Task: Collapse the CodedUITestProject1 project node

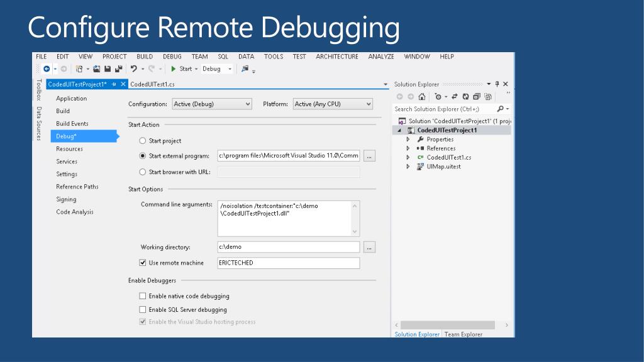Action: (x=399, y=131)
